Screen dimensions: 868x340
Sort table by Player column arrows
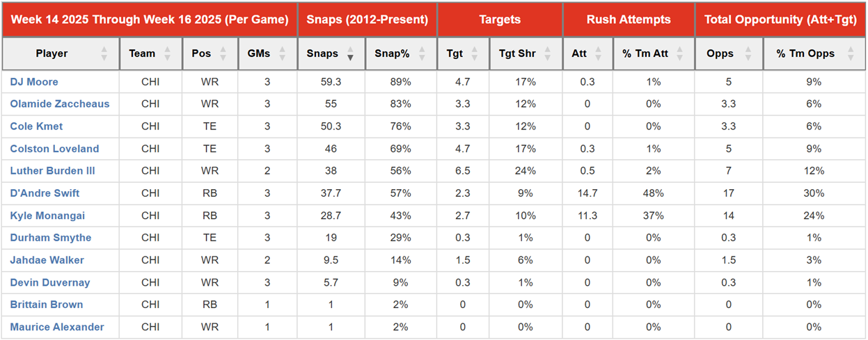coord(104,54)
